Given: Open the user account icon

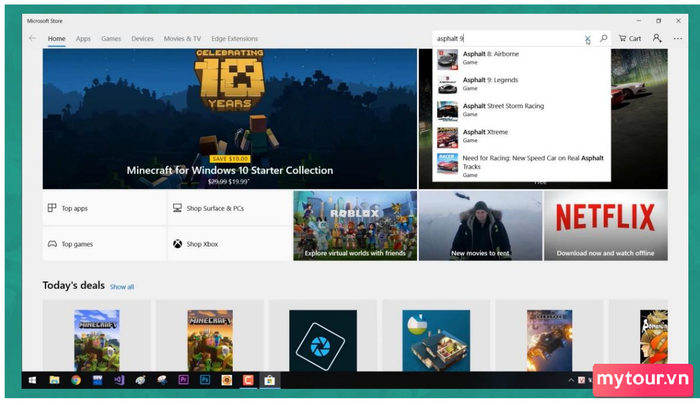Looking at the screenshot, I should point(657,38).
